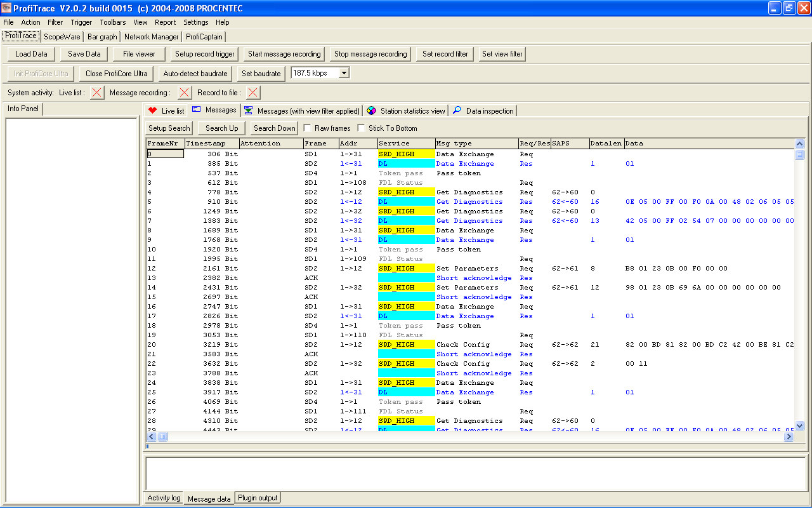
Task: Click Set view filter button
Action: [502, 54]
